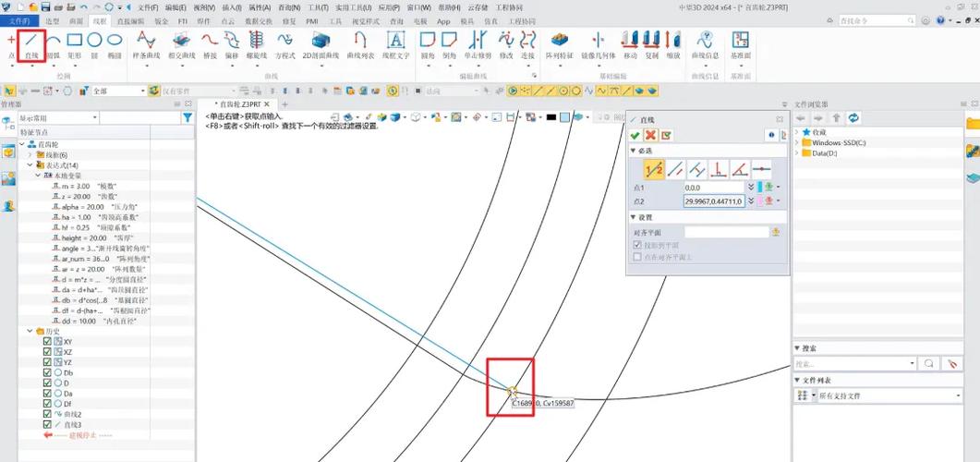Open the 显示常用 dropdown in manager

point(58,117)
